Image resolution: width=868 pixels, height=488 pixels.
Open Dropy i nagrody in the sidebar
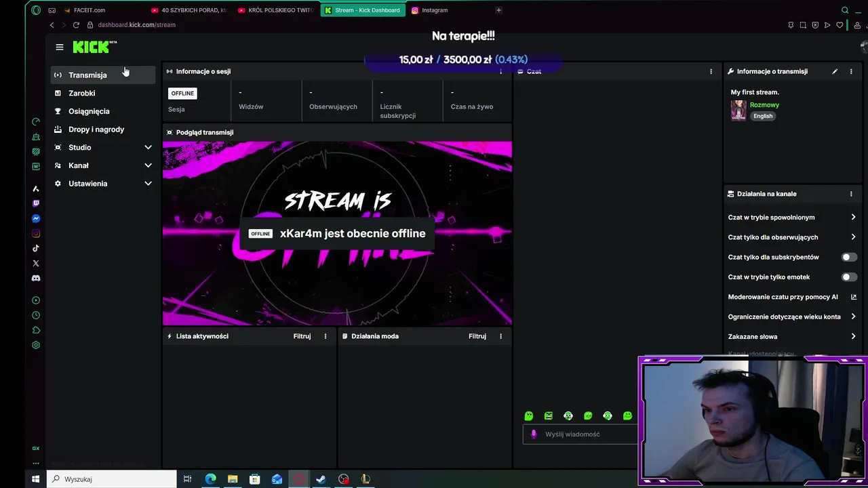click(103, 129)
